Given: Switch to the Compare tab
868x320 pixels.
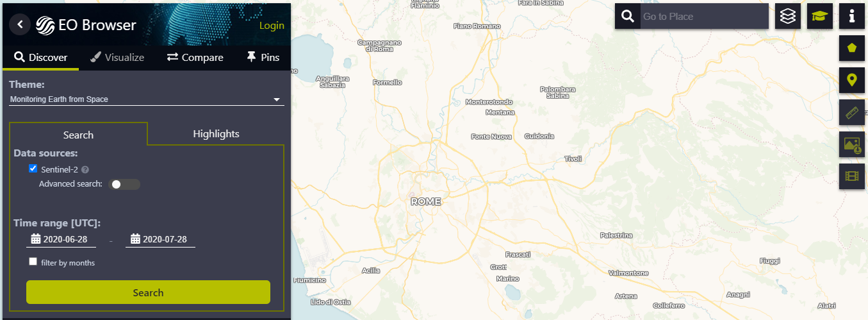Looking at the screenshot, I should pos(195,58).
